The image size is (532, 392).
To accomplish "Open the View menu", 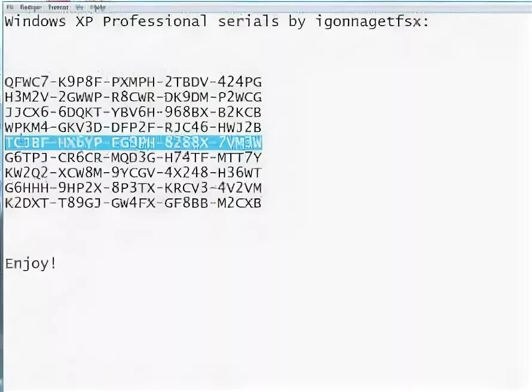I will click(x=80, y=7).
